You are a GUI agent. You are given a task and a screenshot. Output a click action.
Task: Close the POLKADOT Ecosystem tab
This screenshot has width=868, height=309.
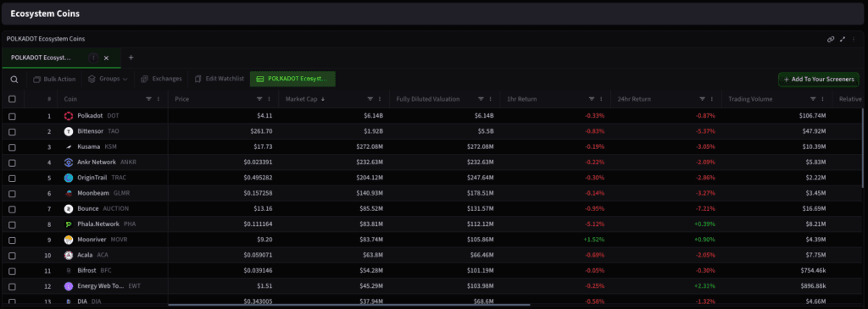click(x=106, y=58)
